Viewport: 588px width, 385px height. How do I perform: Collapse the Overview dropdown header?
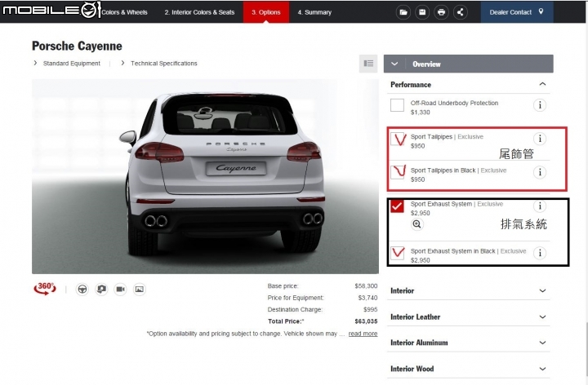tap(469, 64)
